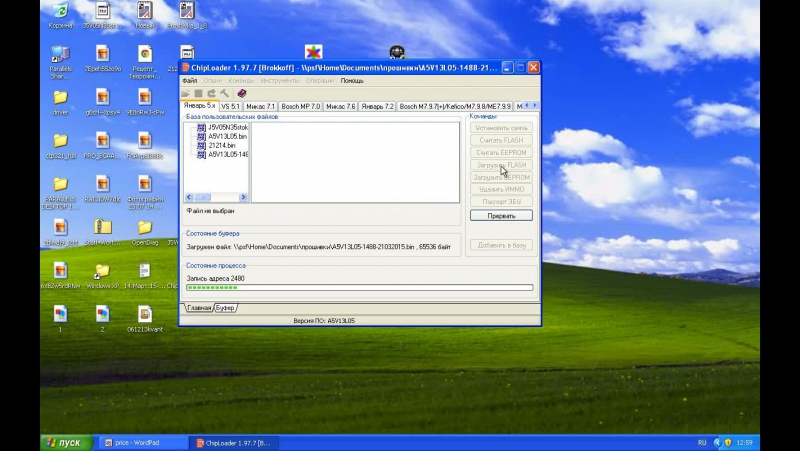The image size is (800, 451).
Task: Switch to the Главная bottom tab
Action: coord(199,308)
